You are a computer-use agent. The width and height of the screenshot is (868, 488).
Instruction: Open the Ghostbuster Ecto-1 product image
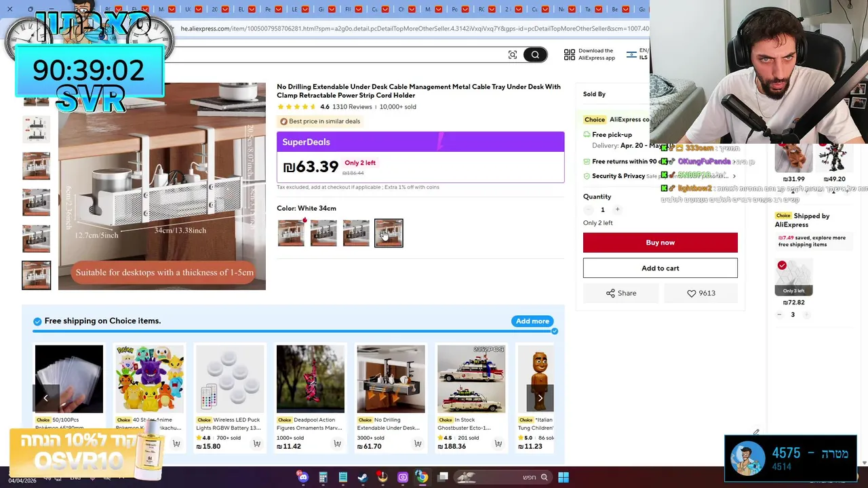point(471,379)
